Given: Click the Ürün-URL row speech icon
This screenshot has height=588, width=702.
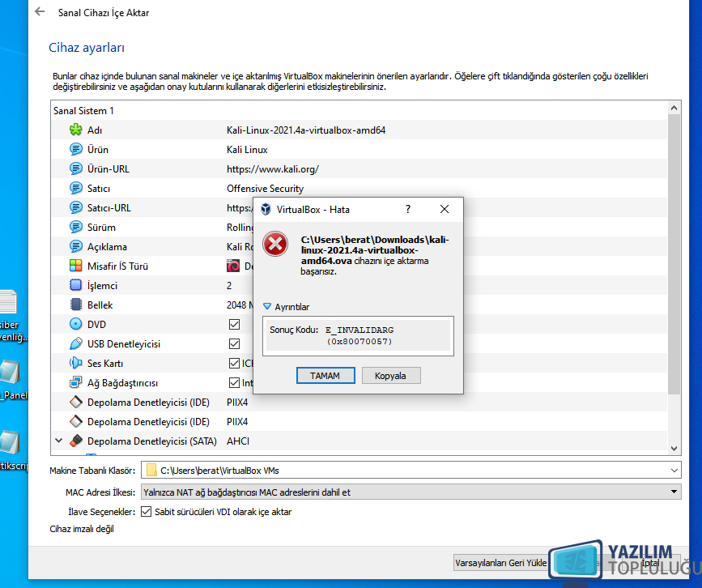Looking at the screenshot, I should coord(75,168).
